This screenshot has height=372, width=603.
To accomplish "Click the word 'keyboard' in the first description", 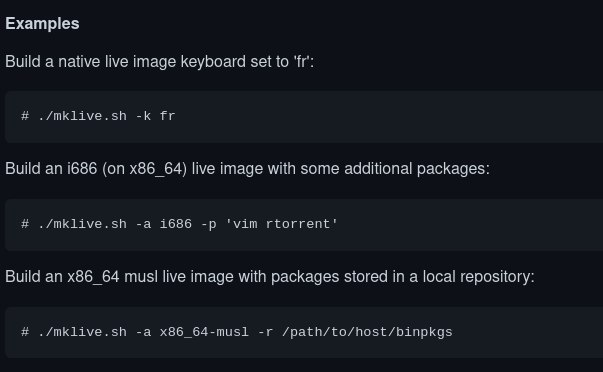I will (x=213, y=62).
